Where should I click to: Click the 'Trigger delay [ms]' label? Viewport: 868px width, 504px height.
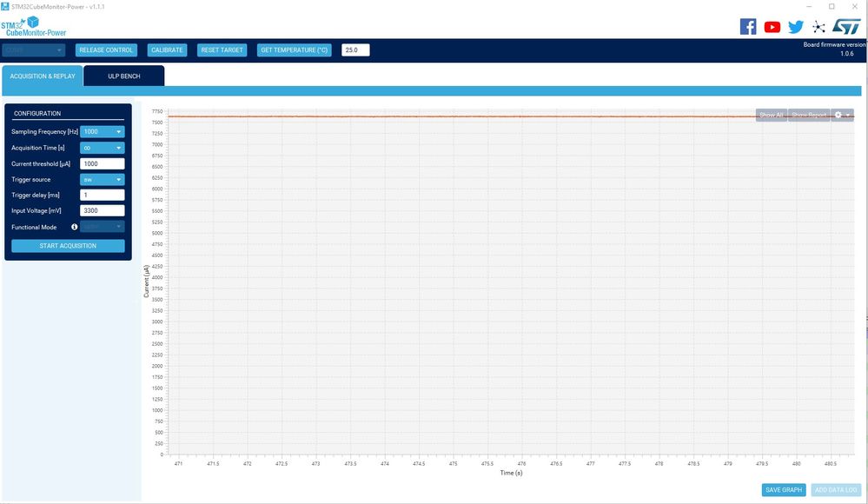click(x=36, y=195)
